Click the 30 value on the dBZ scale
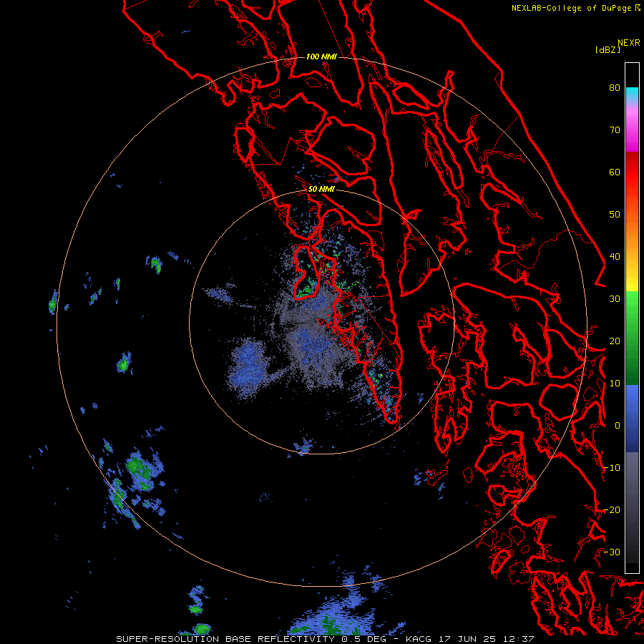This screenshot has width=644, height=644. [615, 299]
